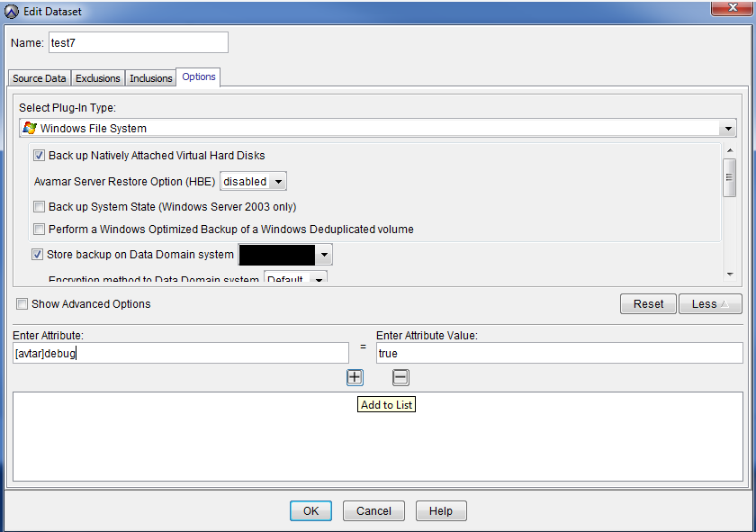
Task: Click the Enter Attribute input field
Action: pos(181,353)
